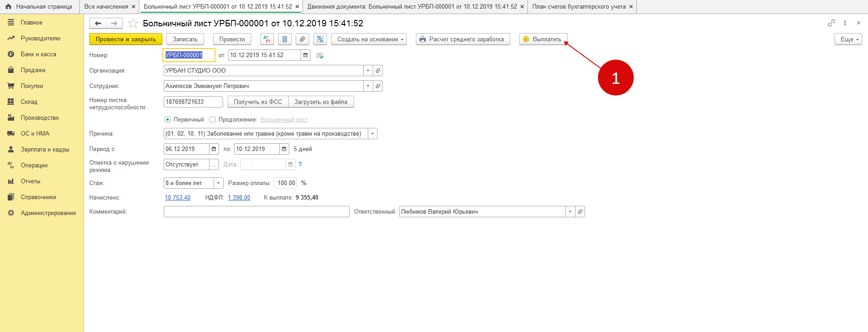The image size is (868, 332).
Task: Click the Провести и закрыть button
Action: pos(126,39)
